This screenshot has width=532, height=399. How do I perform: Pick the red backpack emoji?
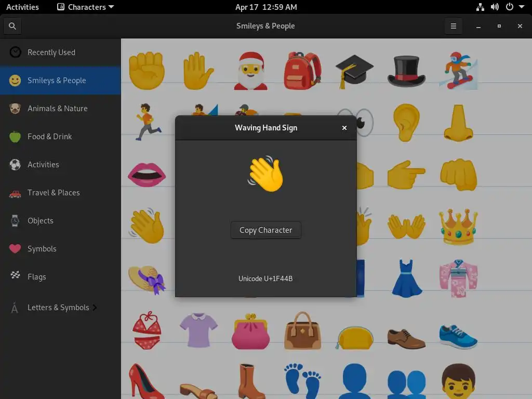303,71
